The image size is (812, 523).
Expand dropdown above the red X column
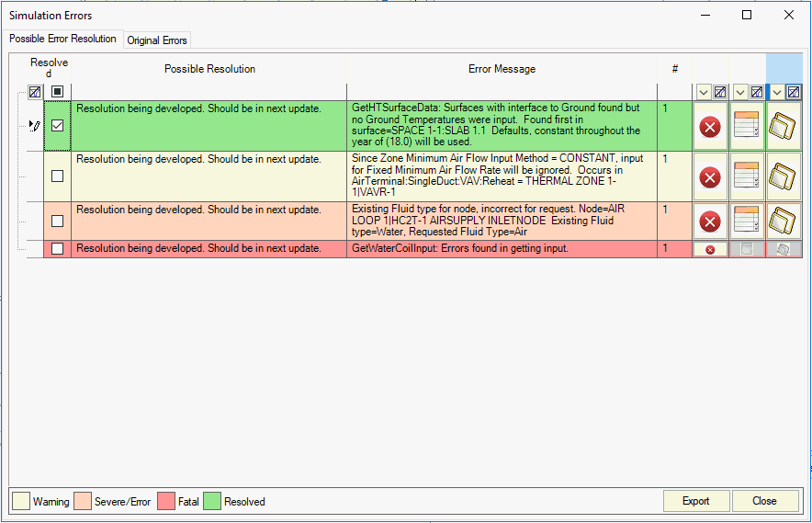coord(703,92)
